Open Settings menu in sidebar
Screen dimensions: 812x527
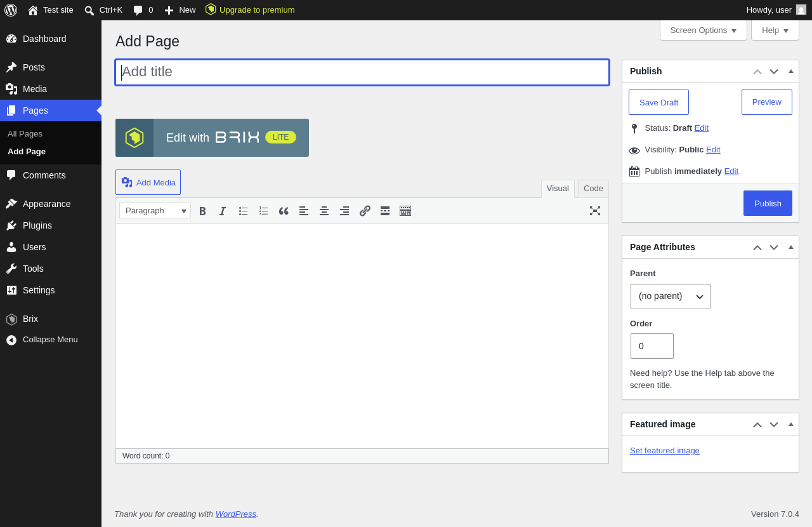51,290
